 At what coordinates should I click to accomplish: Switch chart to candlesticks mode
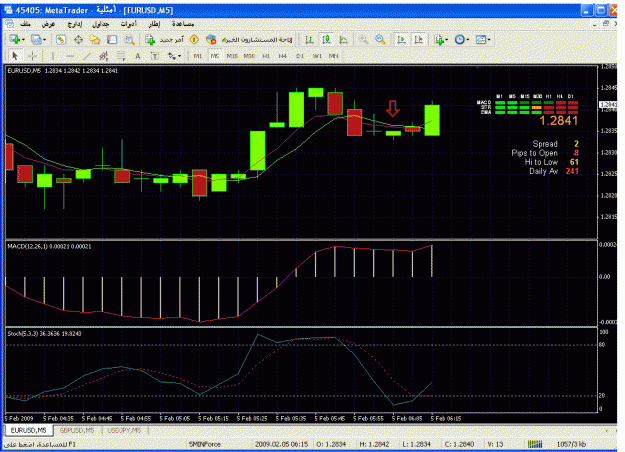point(326,39)
